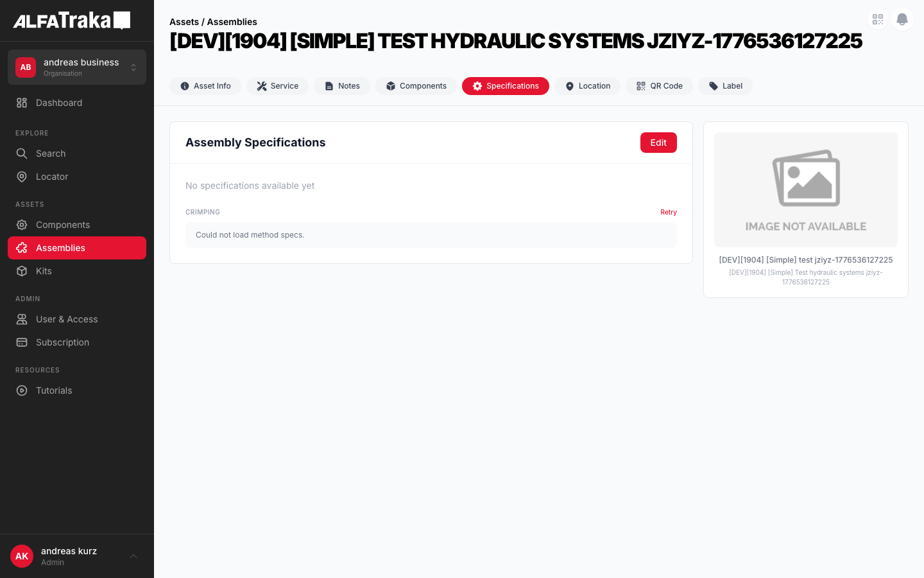Open Kits in the sidebar
The height and width of the screenshot is (578, 924).
point(44,271)
